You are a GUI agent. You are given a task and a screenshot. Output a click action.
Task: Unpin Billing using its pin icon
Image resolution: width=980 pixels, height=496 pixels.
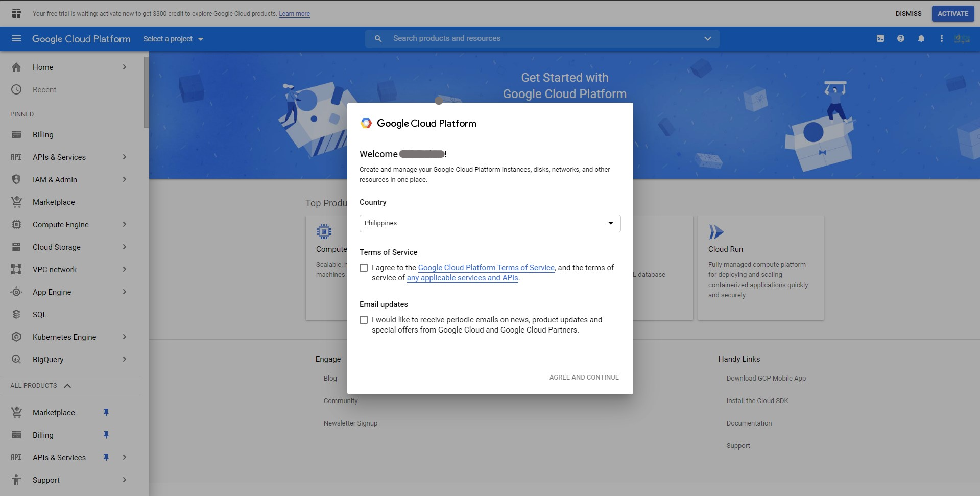pos(106,435)
